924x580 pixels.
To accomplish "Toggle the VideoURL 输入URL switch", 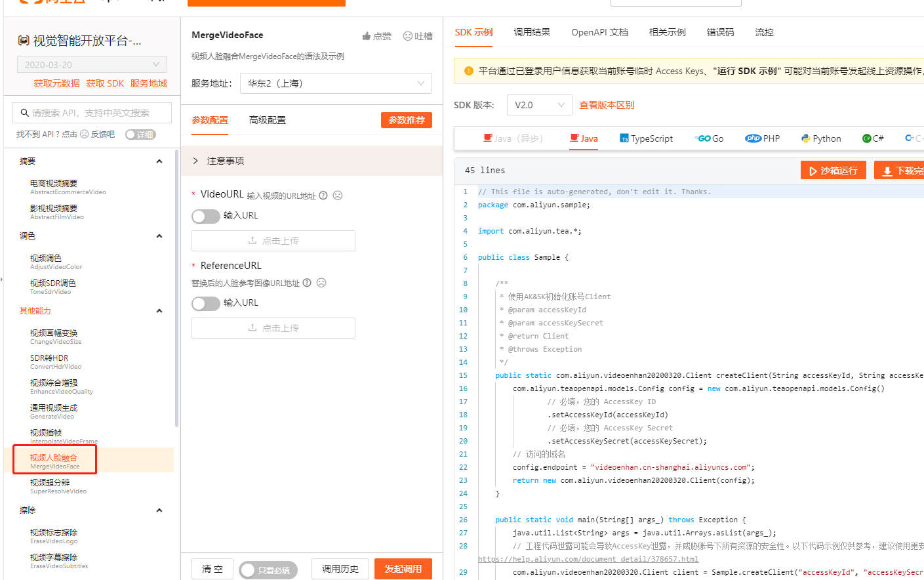I will [206, 216].
